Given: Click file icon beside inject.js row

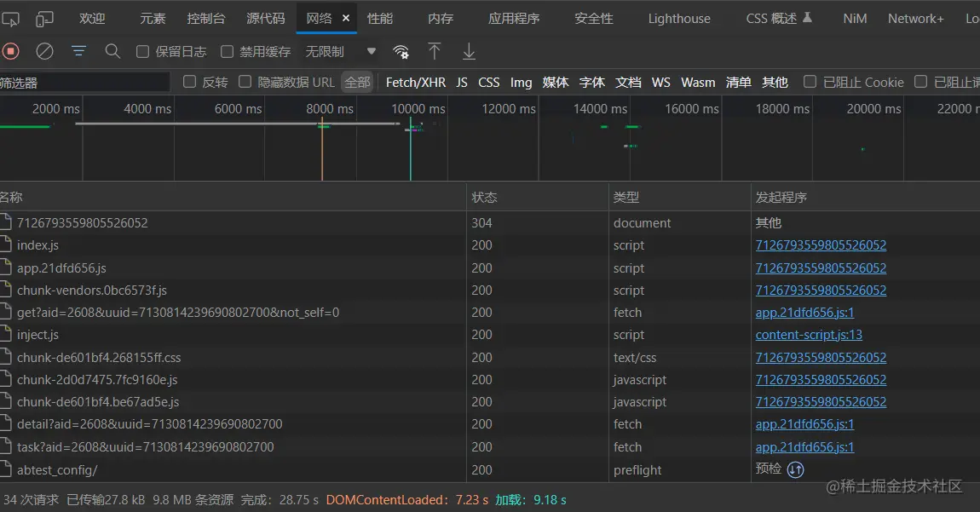Looking at the screenshot, I should click(6, 334).
